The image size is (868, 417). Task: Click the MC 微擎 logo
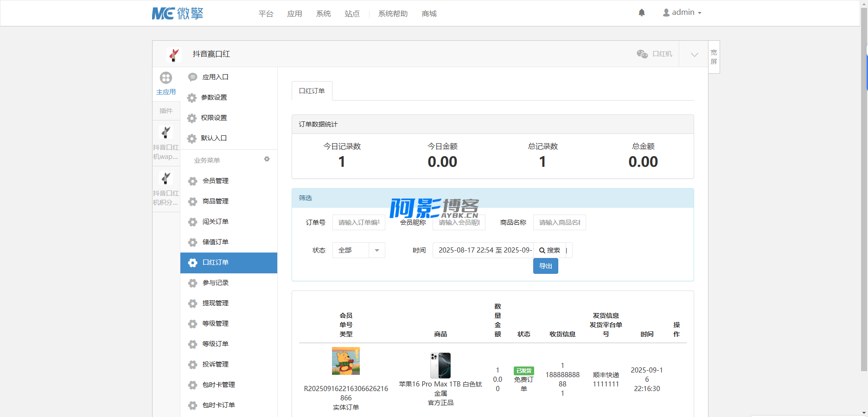(178, 13)
